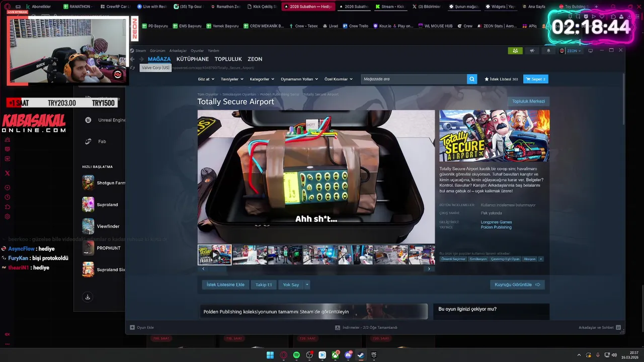Click the store search magnifier button
This screenshot has width=644, height=362.
[472, 79]
